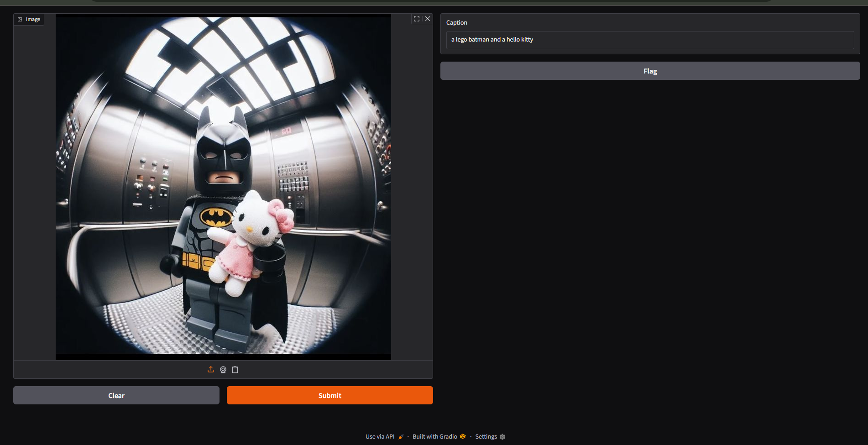Remove the uploaded image with the X icon
The width and height of the screenshot is (868, 445).
428,19
